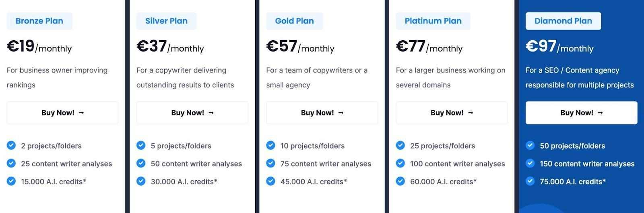Click the Diamond Plan badge
This screenshot has height=213, width=644.
click(563, 21)
